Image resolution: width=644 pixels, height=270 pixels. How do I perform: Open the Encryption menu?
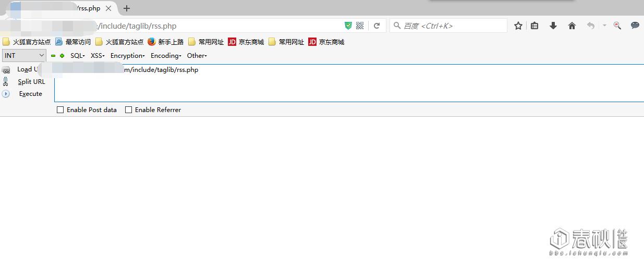[128, 56]
